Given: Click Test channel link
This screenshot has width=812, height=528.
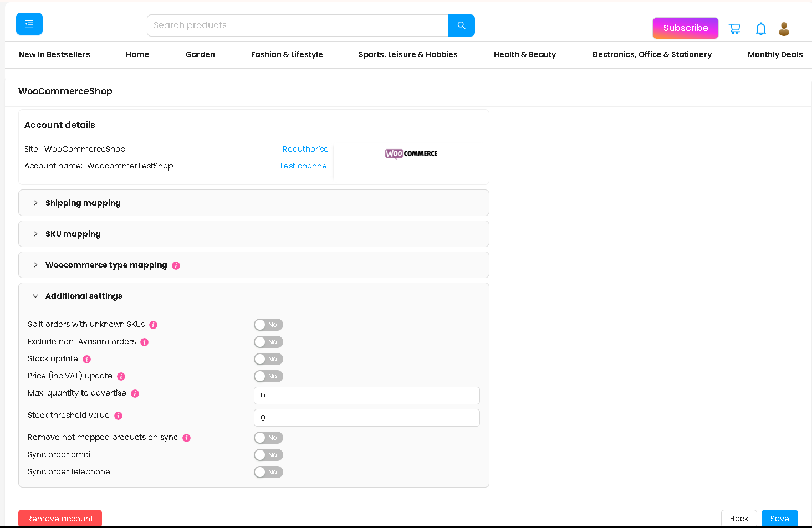Looking at the screenshot, I should pyautogui.click(x=304, y=166).
